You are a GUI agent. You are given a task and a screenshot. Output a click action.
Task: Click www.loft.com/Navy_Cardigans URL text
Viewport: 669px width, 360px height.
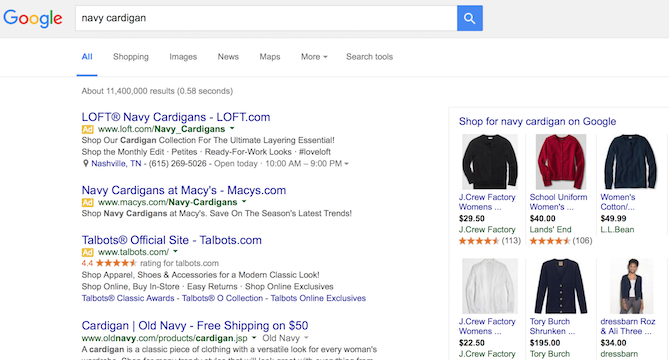click(161, 129)
